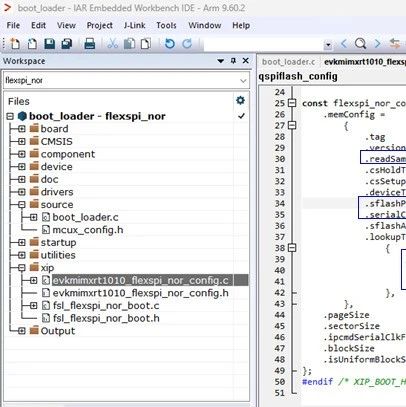This screenshot has width=406, height=407.
Task: Expand the device folder
Action: click(x=22, y=167)
